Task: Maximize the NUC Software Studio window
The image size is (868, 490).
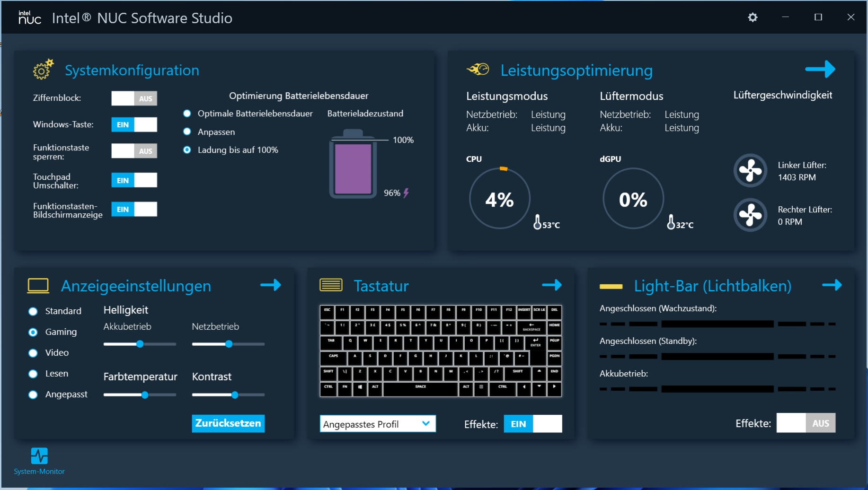Action: pyautogui.click(x=818, y=17)
